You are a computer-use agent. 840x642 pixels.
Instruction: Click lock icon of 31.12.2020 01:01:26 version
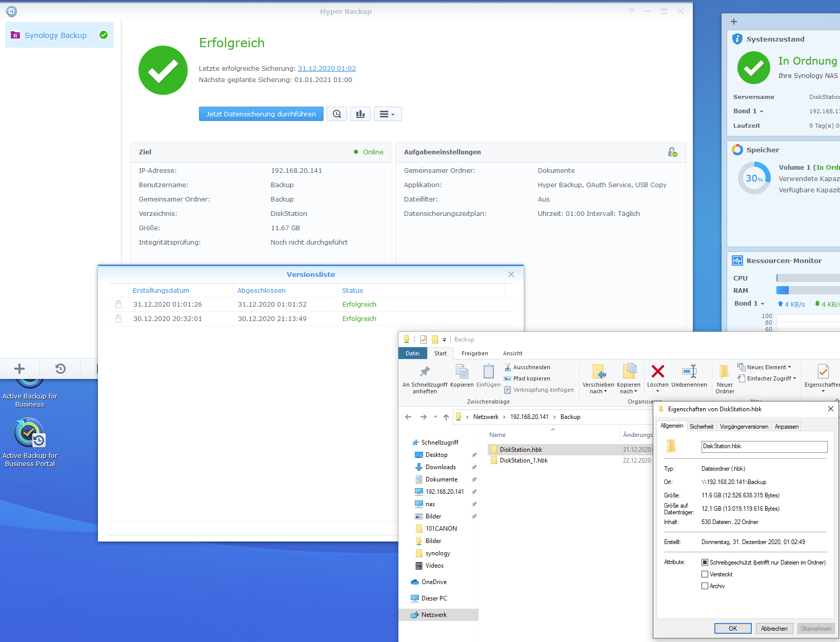pos(118,304)
